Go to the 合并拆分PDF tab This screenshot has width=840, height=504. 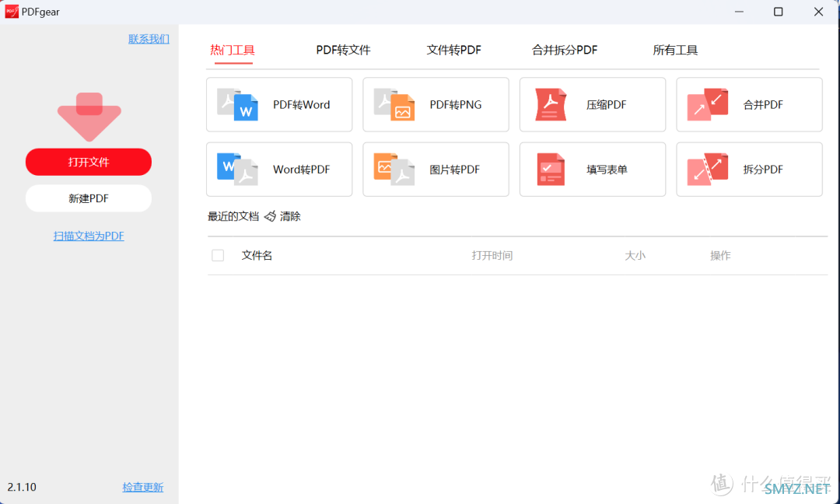[565, 51]
